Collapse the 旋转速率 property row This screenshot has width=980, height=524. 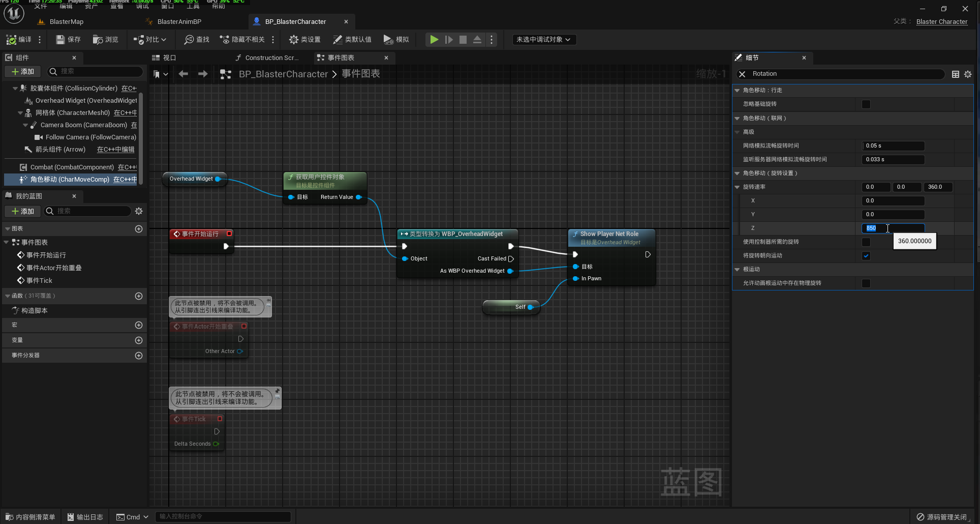737,187
